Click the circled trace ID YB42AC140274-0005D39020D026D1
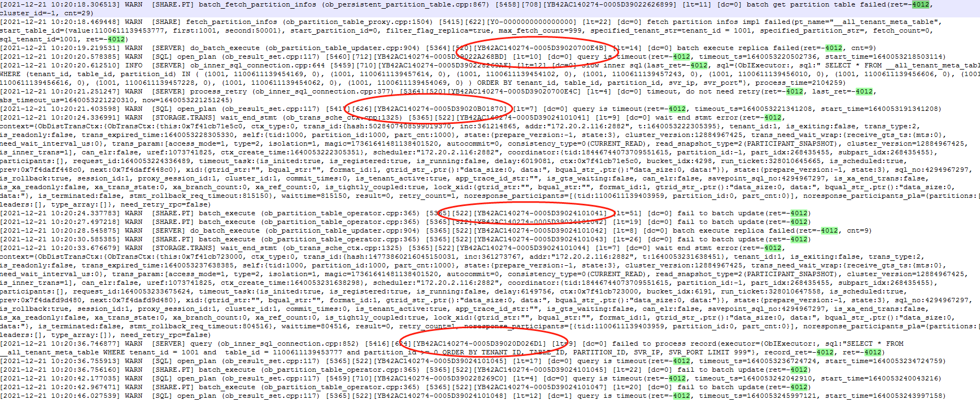Screen dimensions: 980x400 pos(479,343)
